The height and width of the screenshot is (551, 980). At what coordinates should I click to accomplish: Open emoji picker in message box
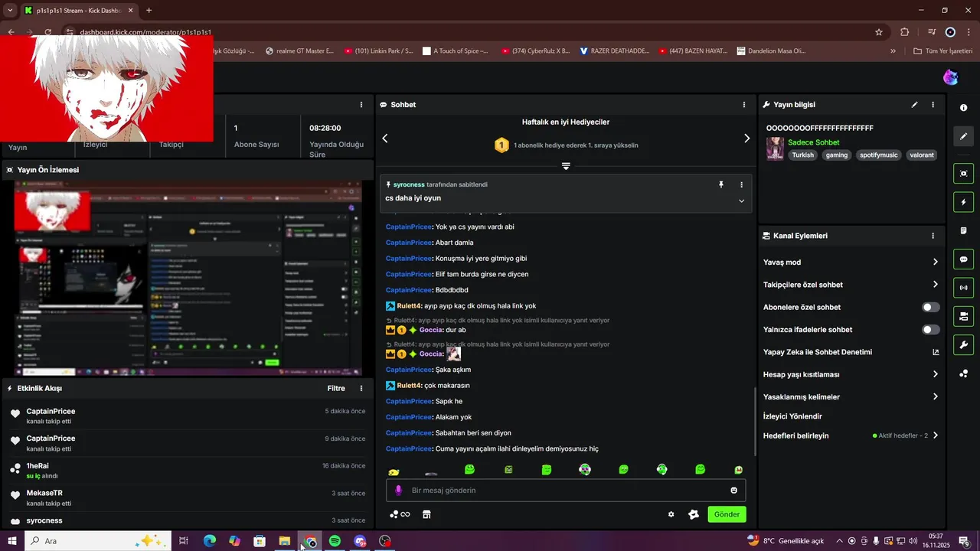[733, 491]
